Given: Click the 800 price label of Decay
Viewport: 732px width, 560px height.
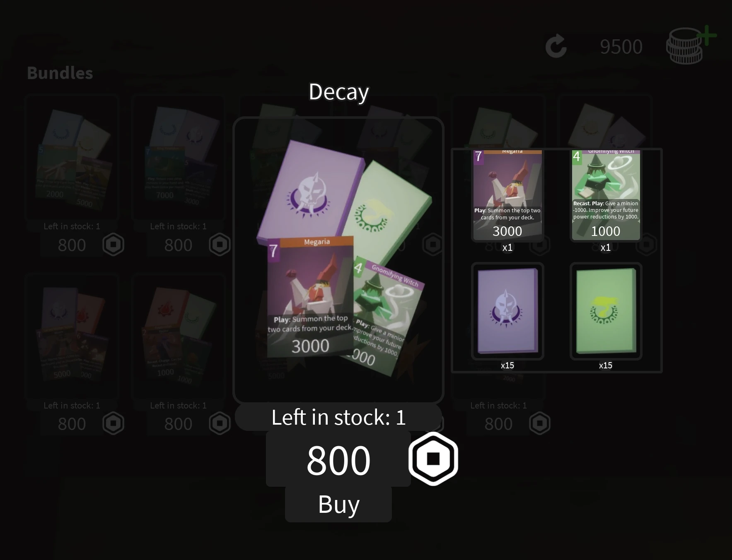Looking at the screenshot, I should (x=338, y=459).
